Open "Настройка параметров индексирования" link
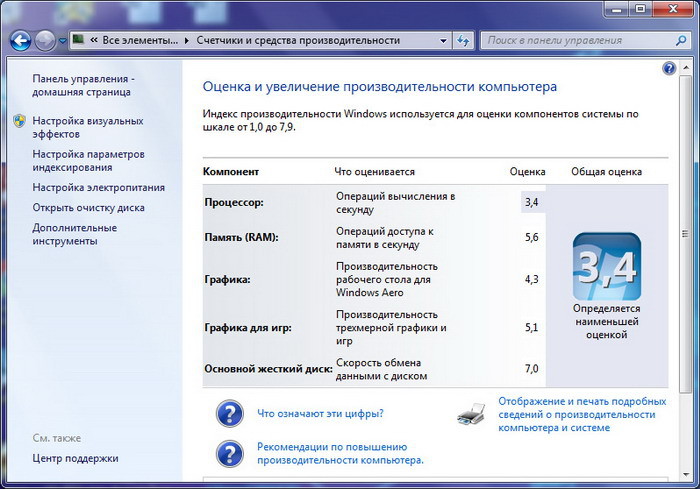The image size is (700, 489). pos(88,160)
